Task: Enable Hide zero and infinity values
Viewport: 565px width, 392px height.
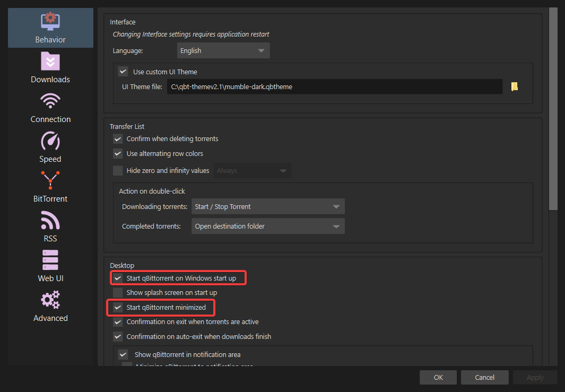Action: point(118,170)
